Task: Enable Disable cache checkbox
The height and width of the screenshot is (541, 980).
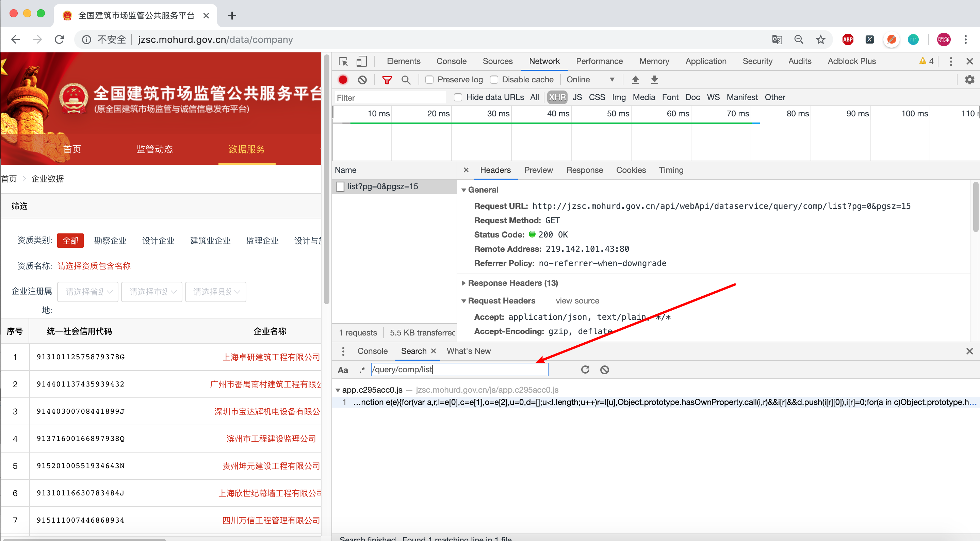Action: point(494,80)
